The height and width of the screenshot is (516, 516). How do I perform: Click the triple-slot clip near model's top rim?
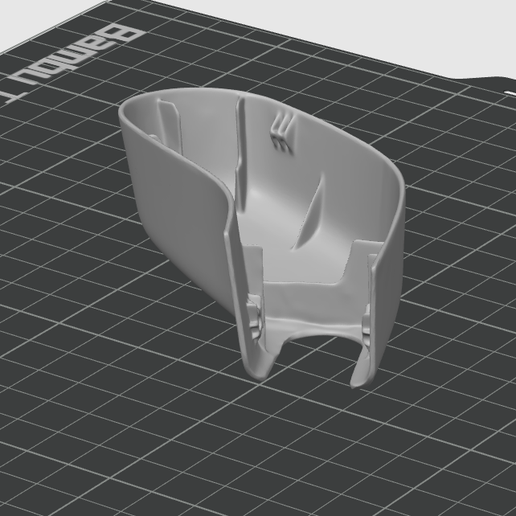click(x=283, y=133)
